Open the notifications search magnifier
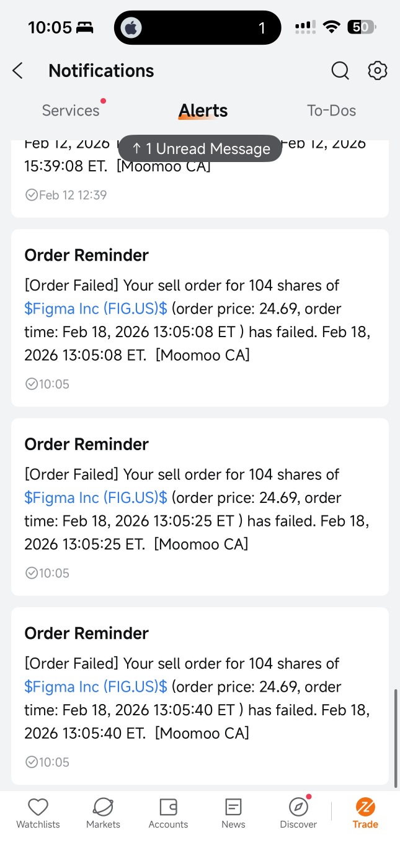This screenshot has width=400, height=868. [x=340, y=71]
